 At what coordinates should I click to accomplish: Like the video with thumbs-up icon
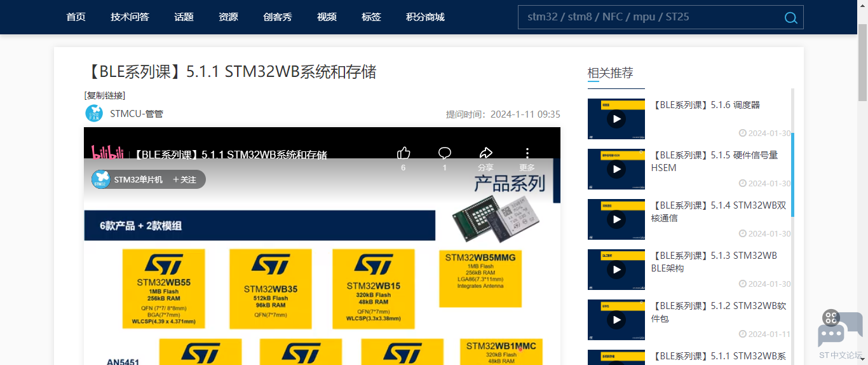[403, 153]
